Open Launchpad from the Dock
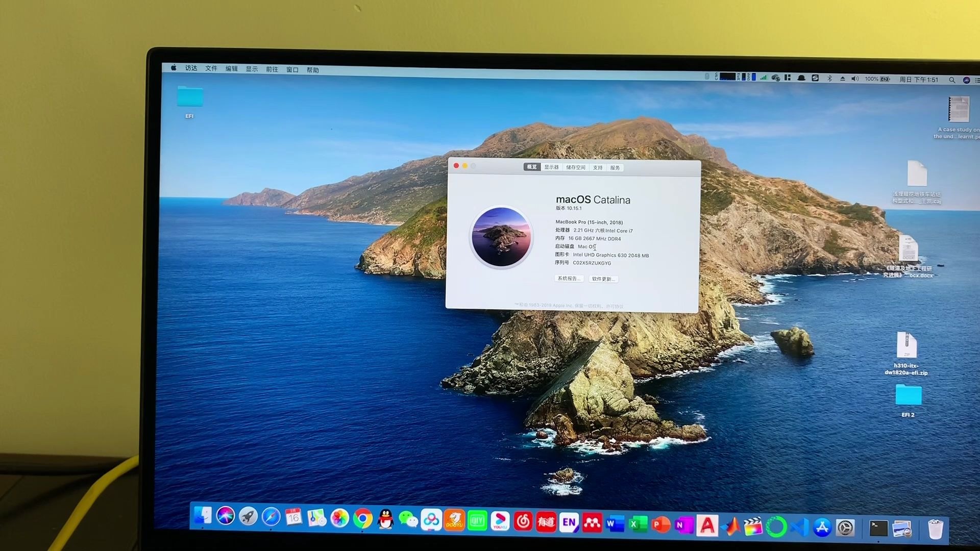Viewport: 980px width, 551px height. tap(247, 517)
